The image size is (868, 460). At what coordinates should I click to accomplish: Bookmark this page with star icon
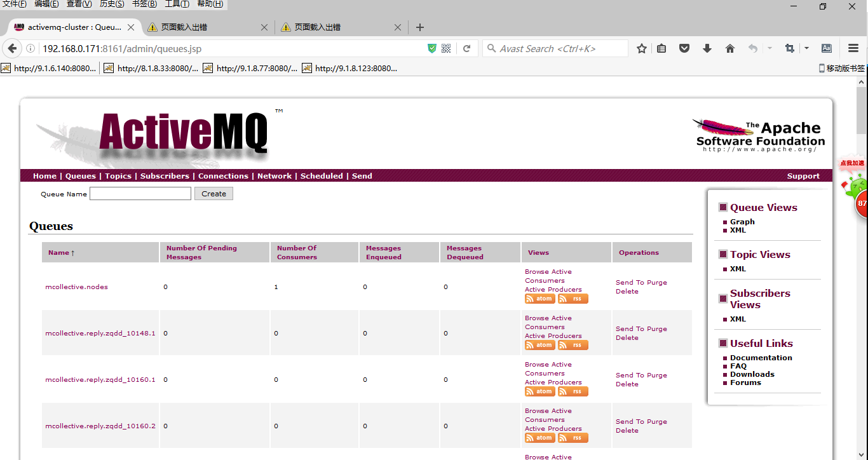point(642,48)
